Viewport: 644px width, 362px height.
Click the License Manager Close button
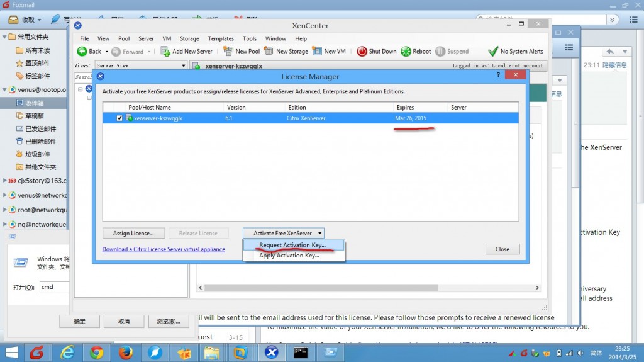coord(502,249)
